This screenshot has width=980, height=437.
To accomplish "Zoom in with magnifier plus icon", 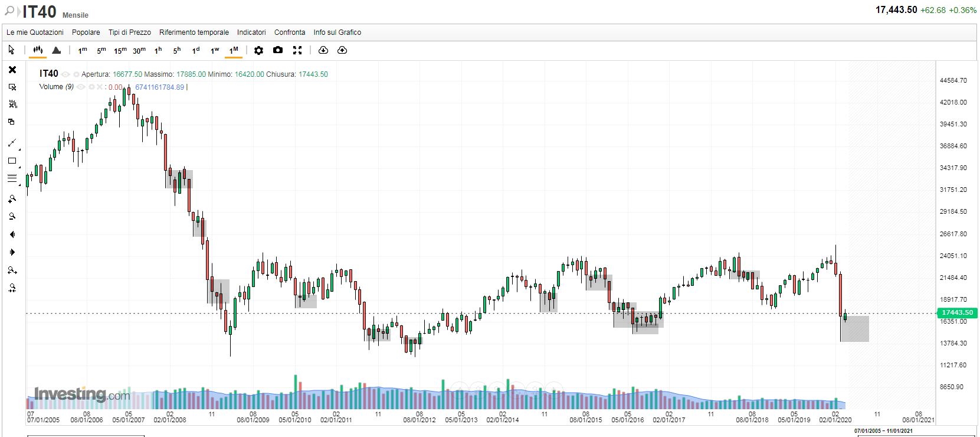I will [x=12, y=199].
